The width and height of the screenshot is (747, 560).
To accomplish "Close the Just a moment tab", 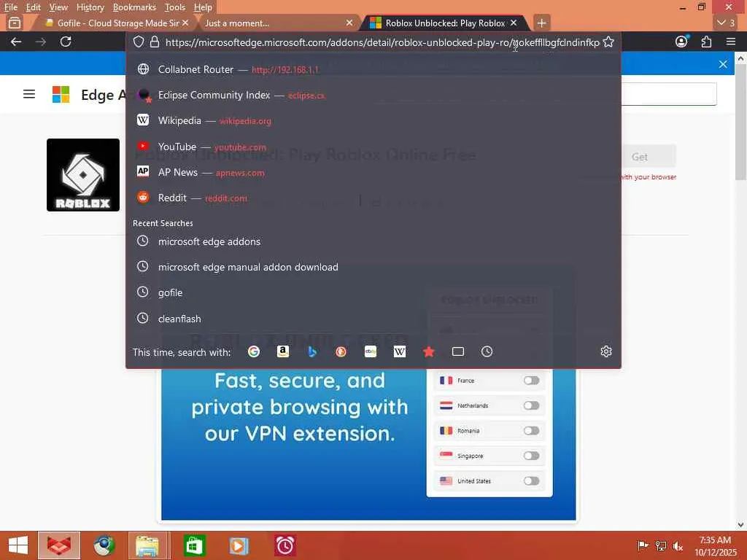I will click(x=349, y=23).
